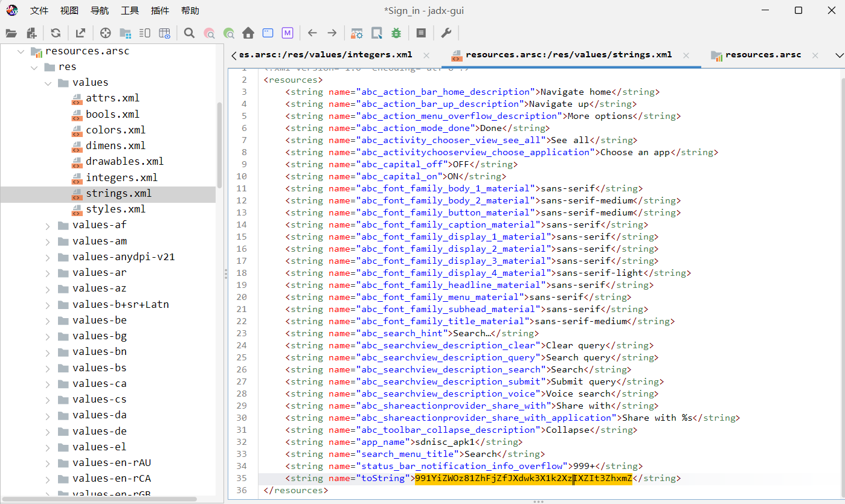Select attrs.xml in the tree
The height and width of the screenshot is (504, 845).
[x=112, y=98]
